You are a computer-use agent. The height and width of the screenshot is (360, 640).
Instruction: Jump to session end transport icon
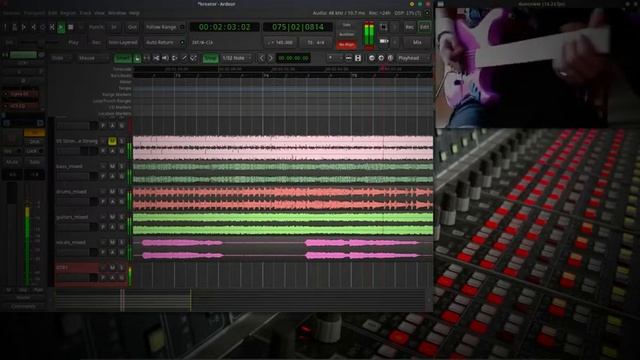pos(33,27)
